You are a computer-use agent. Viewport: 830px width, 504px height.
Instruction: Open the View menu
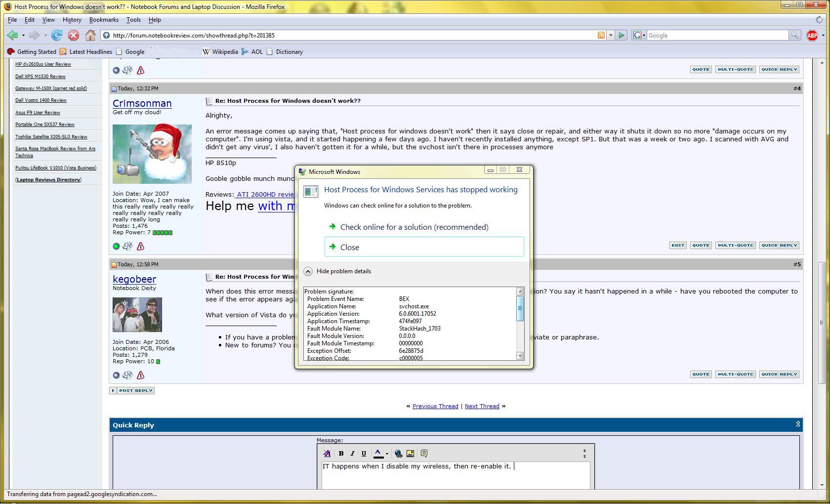tap(48, 20)
